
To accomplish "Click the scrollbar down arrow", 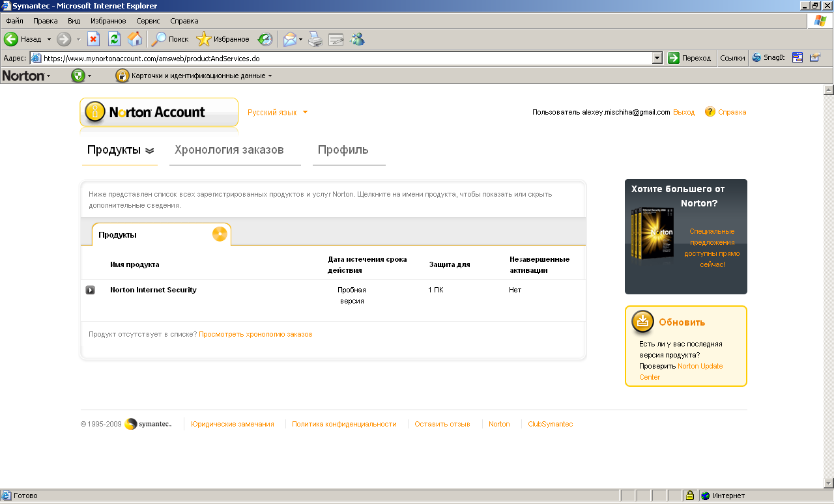I will coord(829,483).
